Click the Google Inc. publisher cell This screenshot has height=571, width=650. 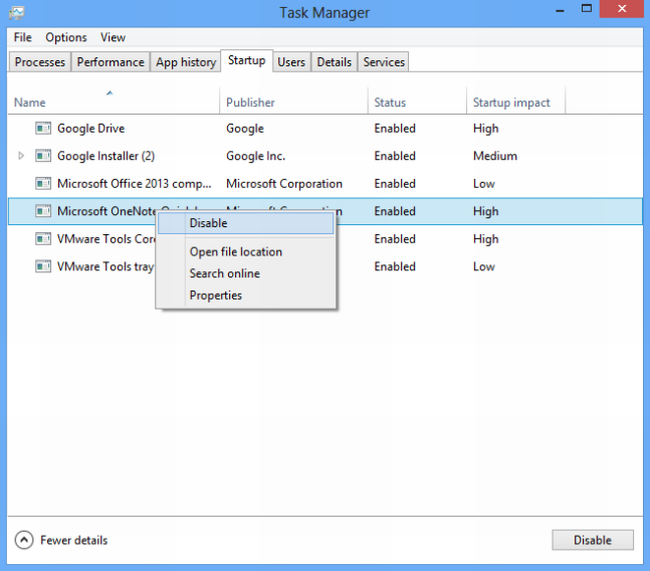point(256,156)
